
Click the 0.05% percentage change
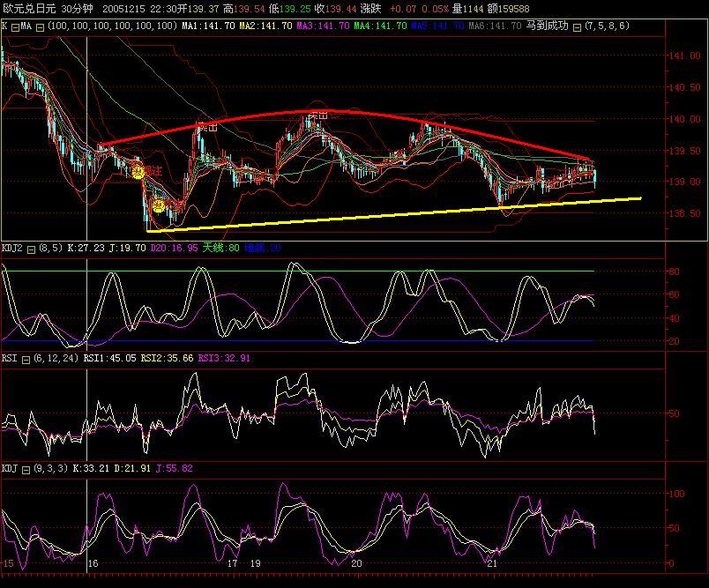tap(435, 9)
